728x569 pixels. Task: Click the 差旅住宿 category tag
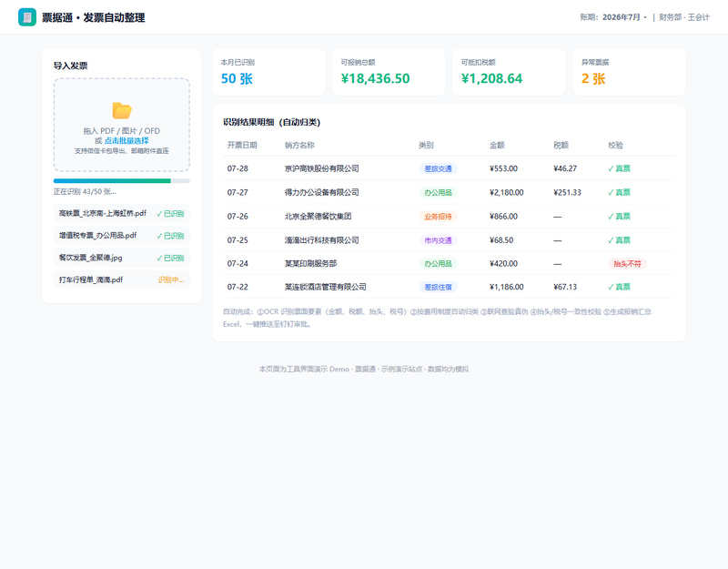pos(438,287)
